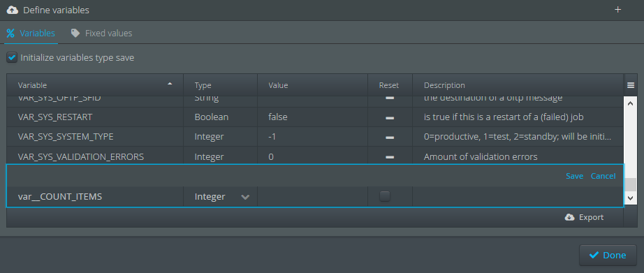This screenshot has width=644, height=273.
Task: Toggle Initialize variables type save checkbox
Action: pyautogui.click(x=12, y=57)
